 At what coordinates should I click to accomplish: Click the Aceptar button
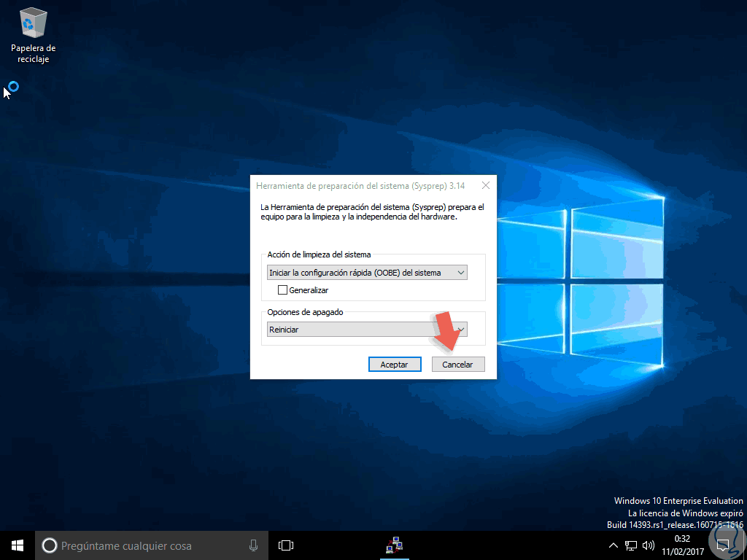[x=395, y=365]
